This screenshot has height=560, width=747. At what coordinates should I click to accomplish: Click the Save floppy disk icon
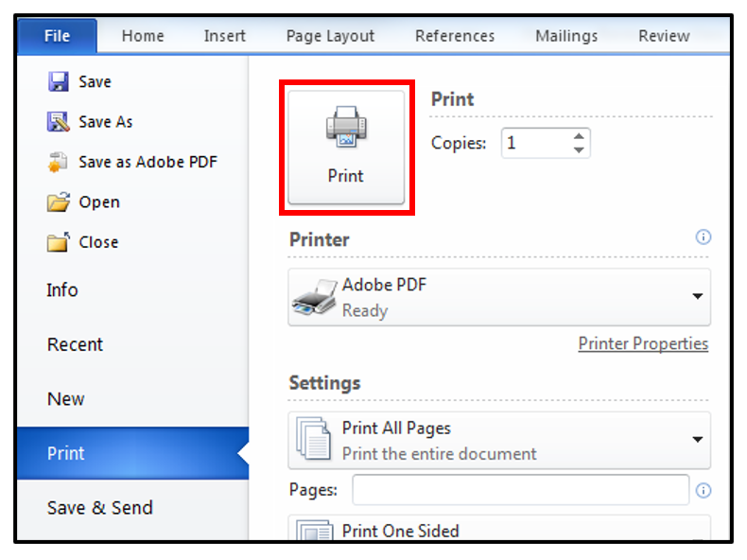(58, 82)
